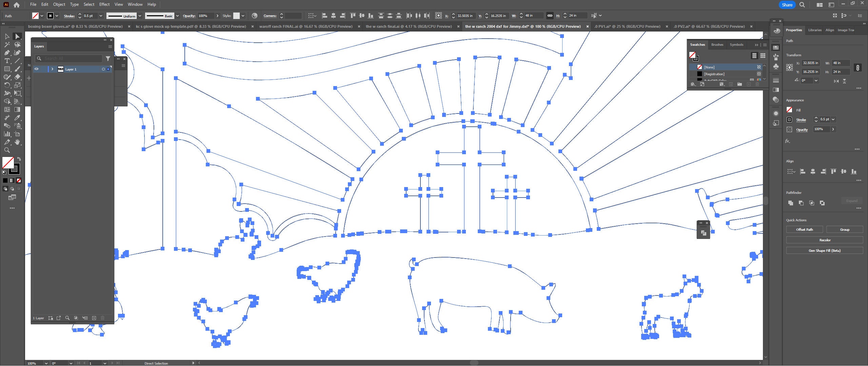Open the Recolor Artwork dialog from Properties
The height and width of the screenshot is (366, 868).
[x=824, y=240]
